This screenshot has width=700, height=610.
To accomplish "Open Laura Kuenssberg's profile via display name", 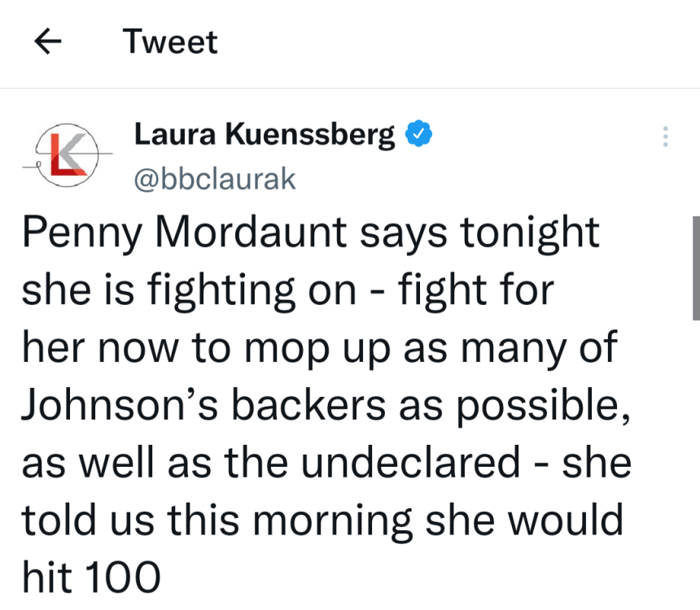I will [264, 133].
